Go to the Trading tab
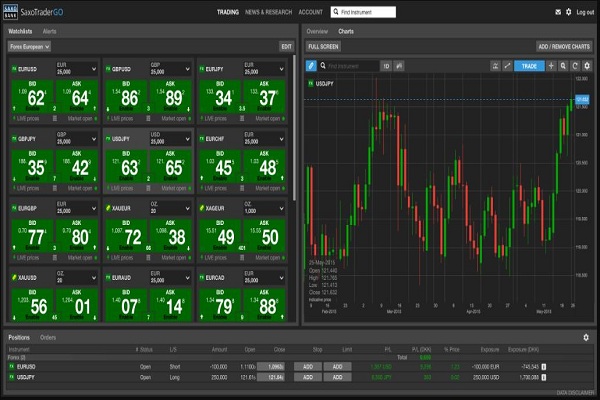The image size is (600, 400). point(228,12)
